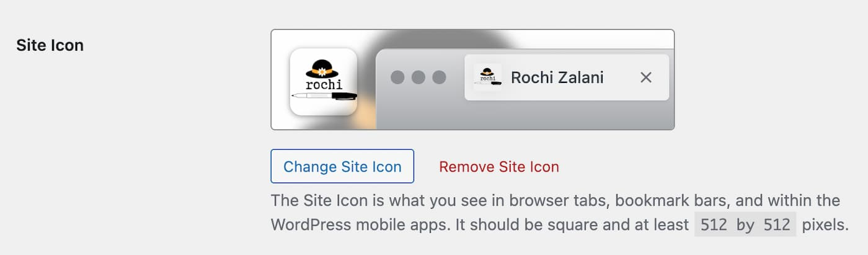Viewport: 868px width, 255px height.
Task: Click the small favicon in the browser tab preview
Action: coord(487,77)
